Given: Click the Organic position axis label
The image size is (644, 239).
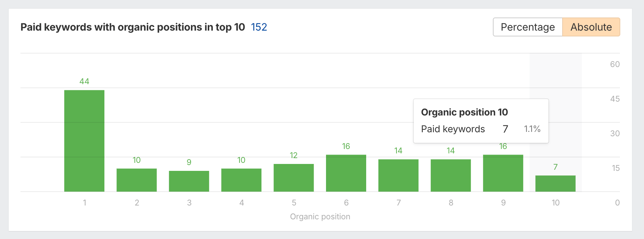Looking at the screenshot, I should (320, 216).
